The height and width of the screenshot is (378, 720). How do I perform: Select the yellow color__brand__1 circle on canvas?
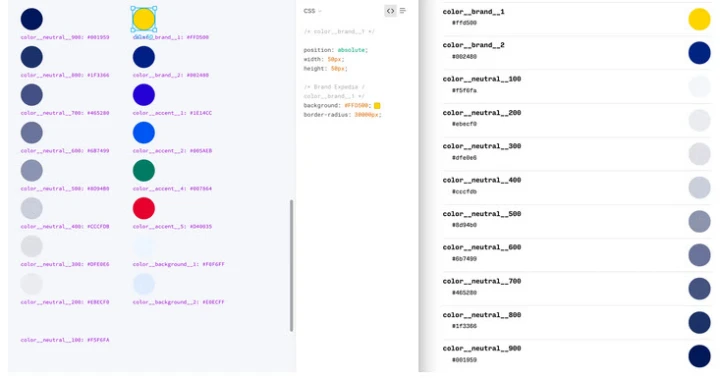(x=144, y=19)
